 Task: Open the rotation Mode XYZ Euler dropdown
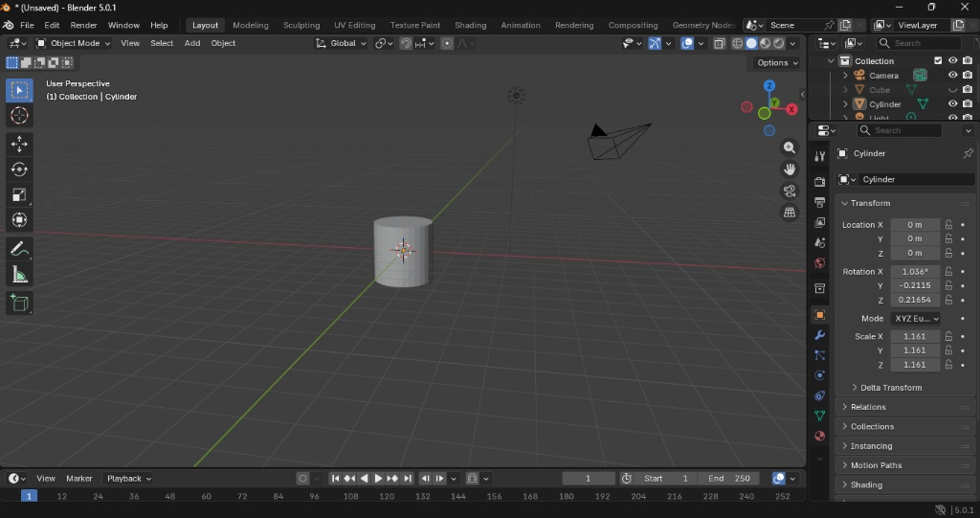coord(915,319)
